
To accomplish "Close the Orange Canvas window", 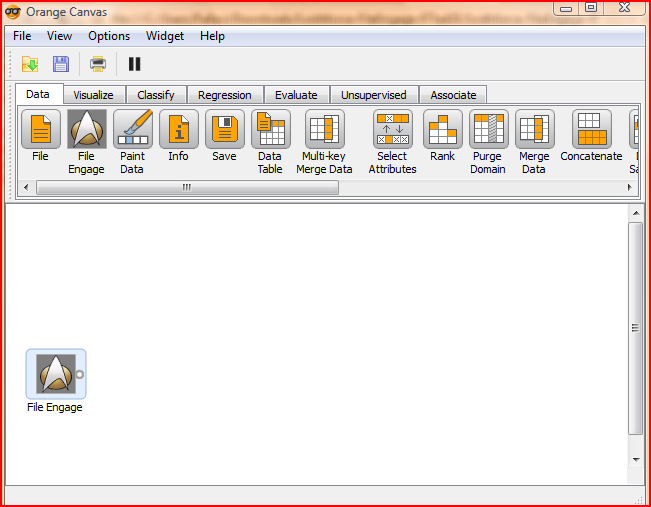I will [624, 7].
